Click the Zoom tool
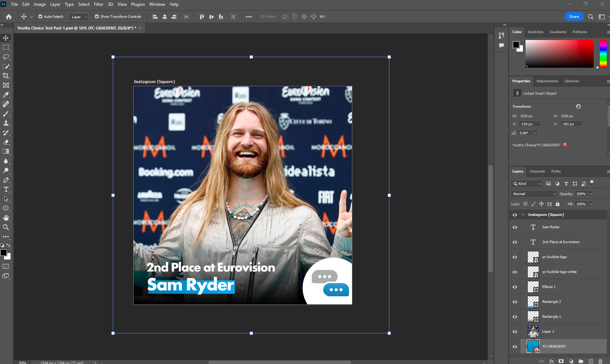610x364 pixels. tap(6, 227)
